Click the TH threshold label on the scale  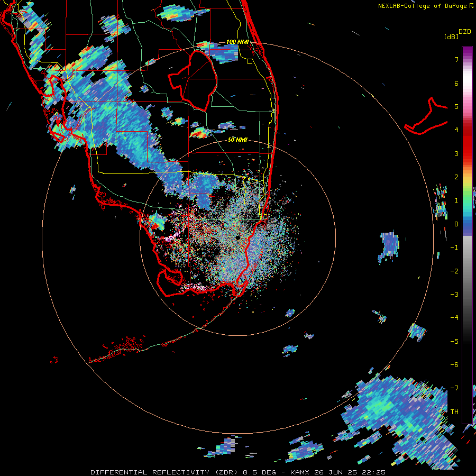click(x=454, y=412)
